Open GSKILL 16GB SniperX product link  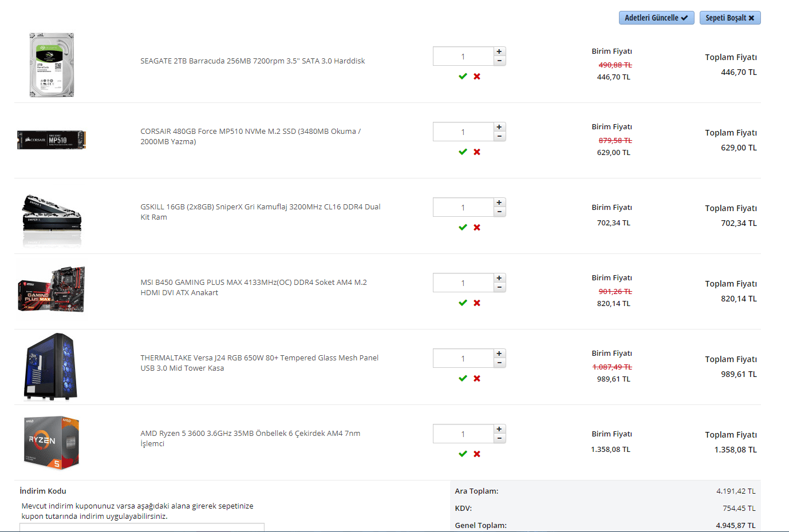[x=261, y=212]
